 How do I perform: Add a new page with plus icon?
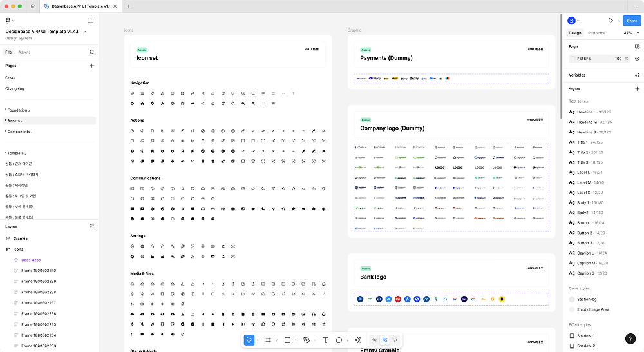[92, 66]
